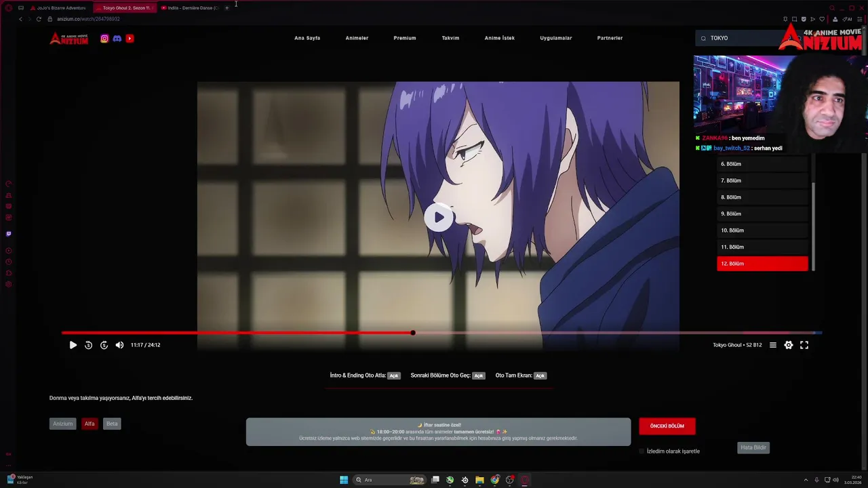
Task: Open Uygulamalar menu item
Action: click(x=556, y=38)
